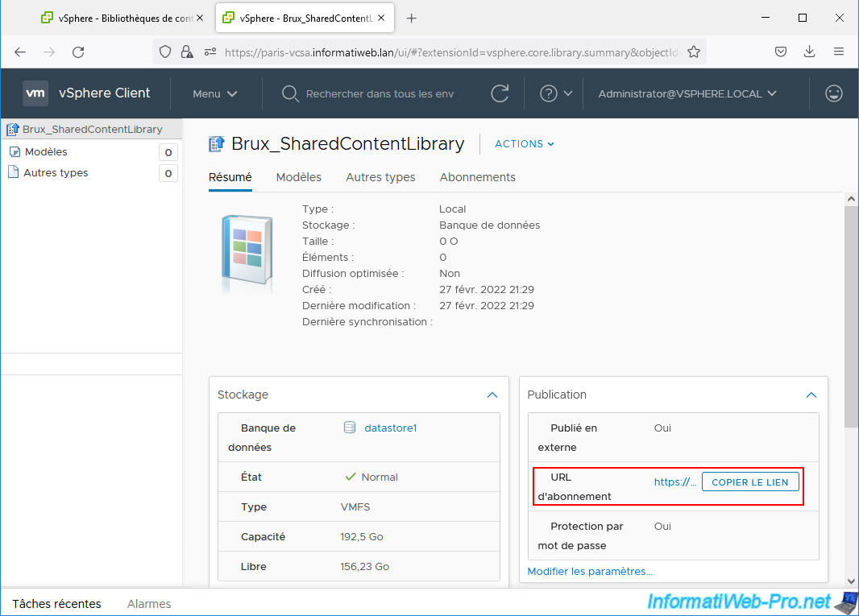The image size is (859, 616).
Task: Close the Brux_SharedContentLibrary browser tab
Action: [381, 18]
